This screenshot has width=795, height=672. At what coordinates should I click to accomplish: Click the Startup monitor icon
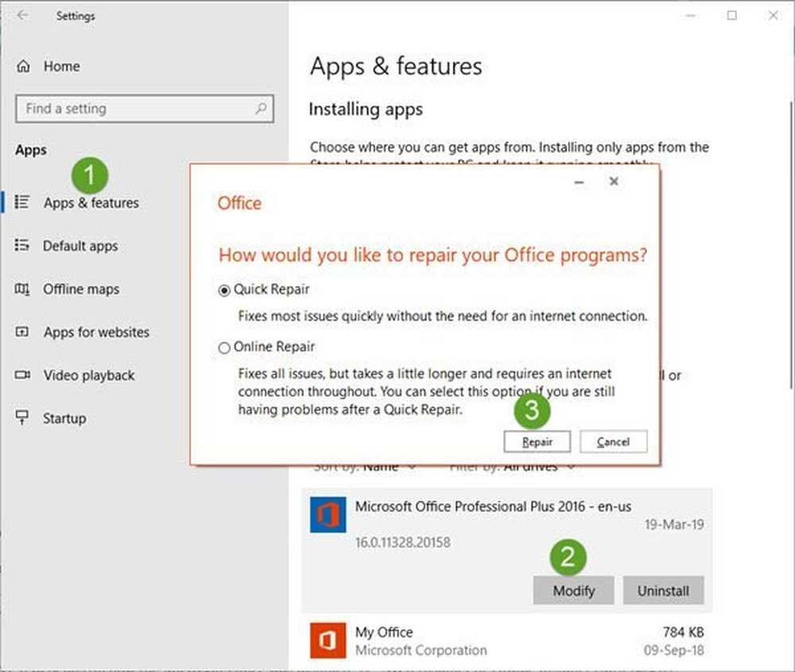(21, 418)
